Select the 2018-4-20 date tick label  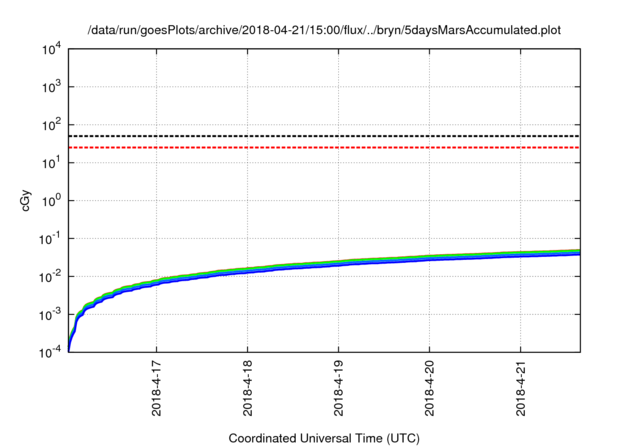tap(430, 390)
